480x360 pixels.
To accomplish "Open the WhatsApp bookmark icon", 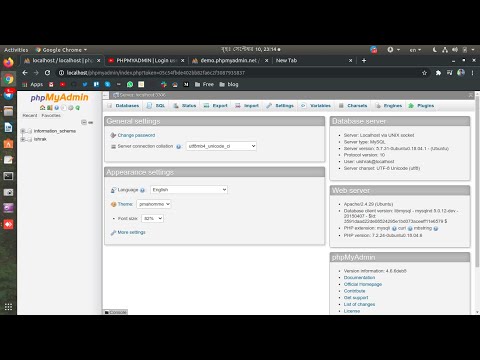I will (130, 84).
